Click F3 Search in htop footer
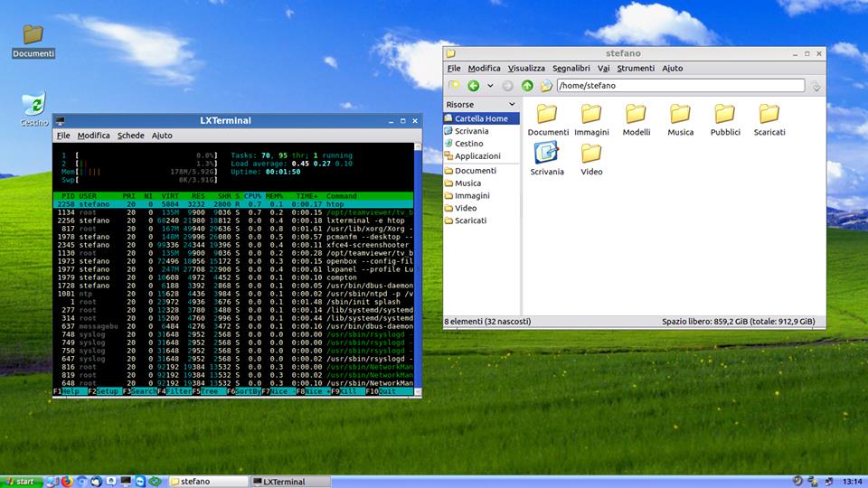This screenshot has height=488, width=868. pyautogui.click(x=139, y=391)
